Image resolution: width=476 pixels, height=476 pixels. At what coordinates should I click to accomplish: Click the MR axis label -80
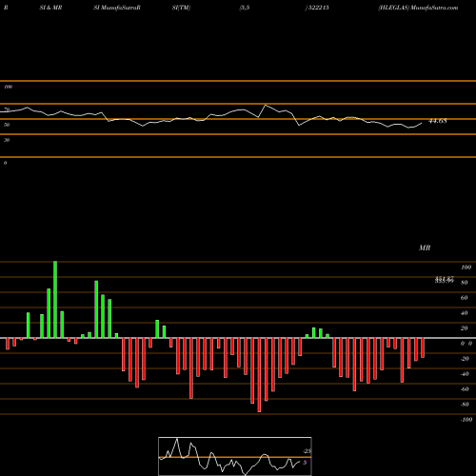point(465,405)
